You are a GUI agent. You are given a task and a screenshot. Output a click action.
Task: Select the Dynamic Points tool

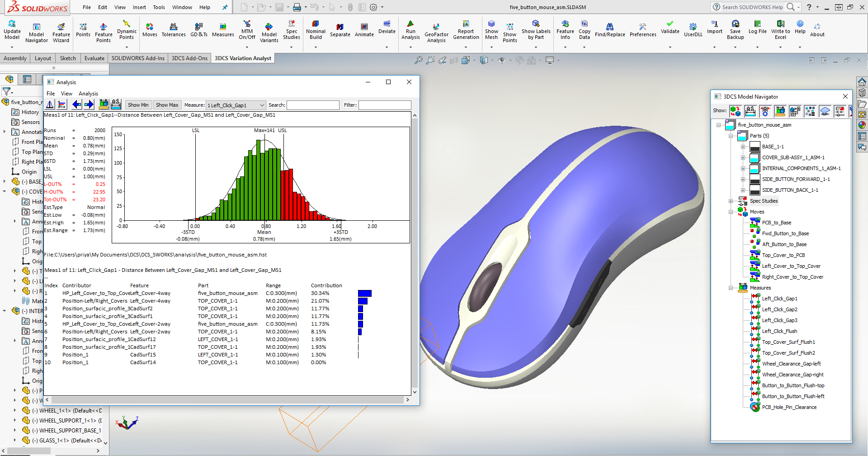pyautogui.click(x=127, y=31)
